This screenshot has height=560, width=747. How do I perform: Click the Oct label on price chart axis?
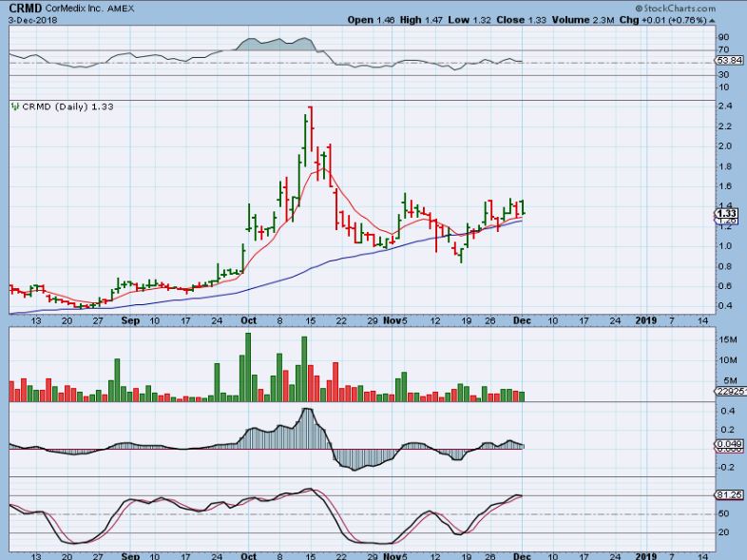[x=247, y=322]
